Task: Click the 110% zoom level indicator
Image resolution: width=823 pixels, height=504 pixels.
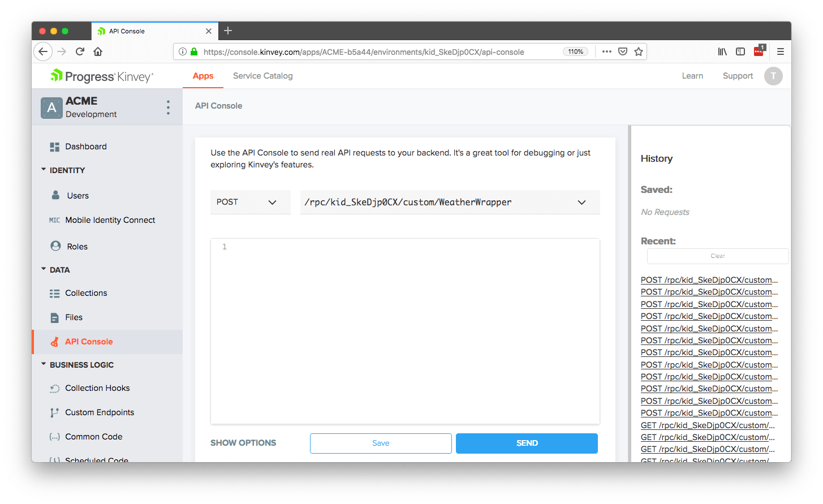Action: (576, 51)
